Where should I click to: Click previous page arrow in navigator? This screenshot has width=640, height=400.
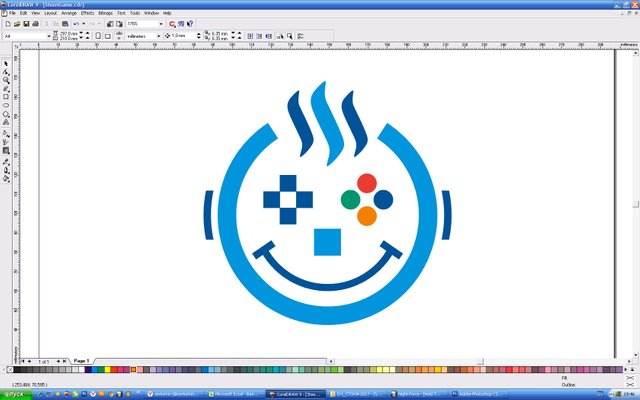pos(29,361)
